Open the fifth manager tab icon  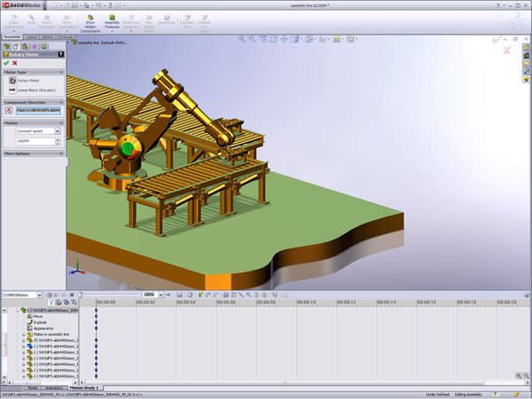[43, 46]
